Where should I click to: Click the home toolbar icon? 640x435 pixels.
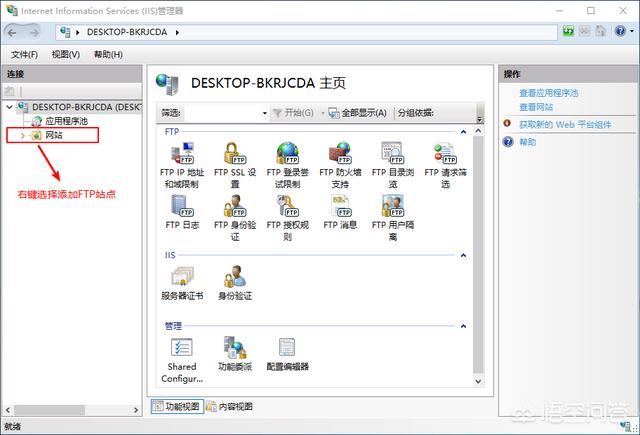click(600, 31)
